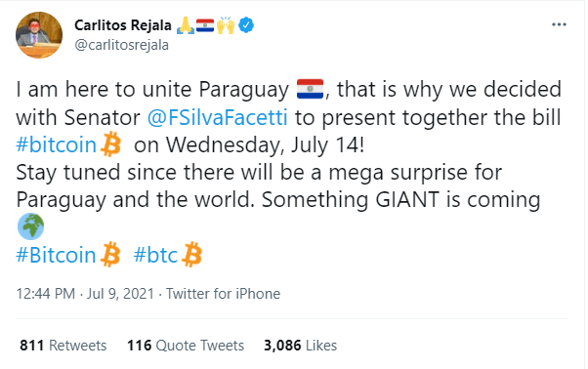Screen dimensions: 588x369
Task: Click the Paraguay flag inside the tweet text
Action: coord(311,89)
